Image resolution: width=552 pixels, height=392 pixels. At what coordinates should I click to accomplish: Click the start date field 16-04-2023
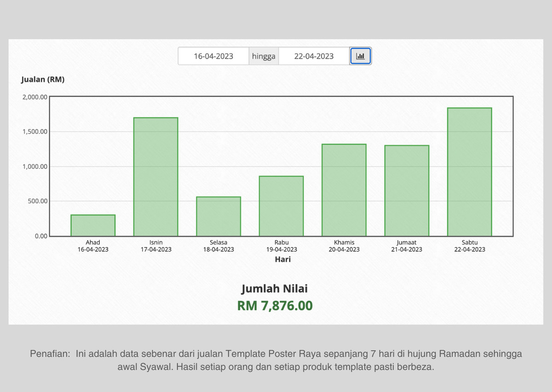213,56
